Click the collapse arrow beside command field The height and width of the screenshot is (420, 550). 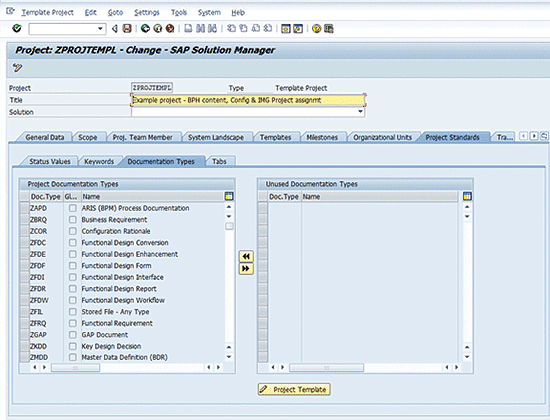pos(114,28)
